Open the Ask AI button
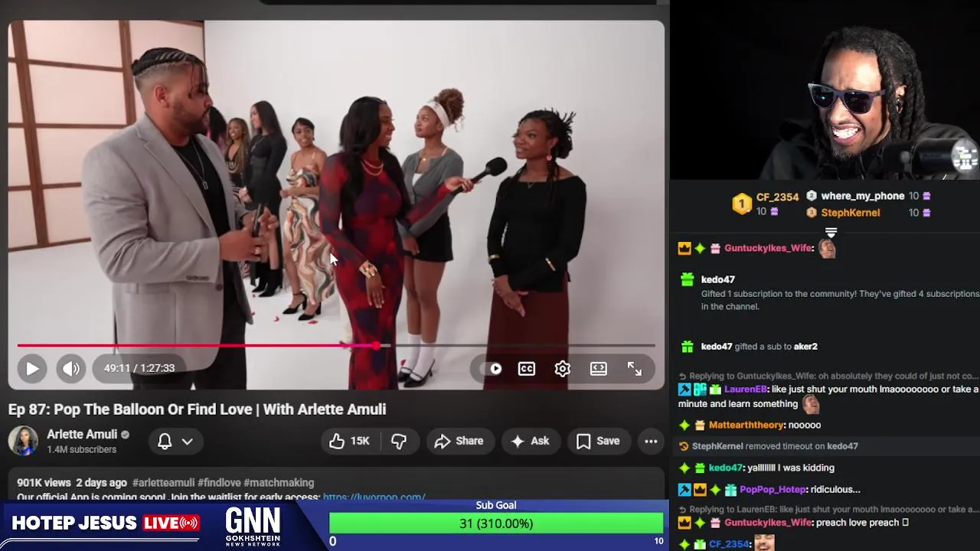 point(530,441)
